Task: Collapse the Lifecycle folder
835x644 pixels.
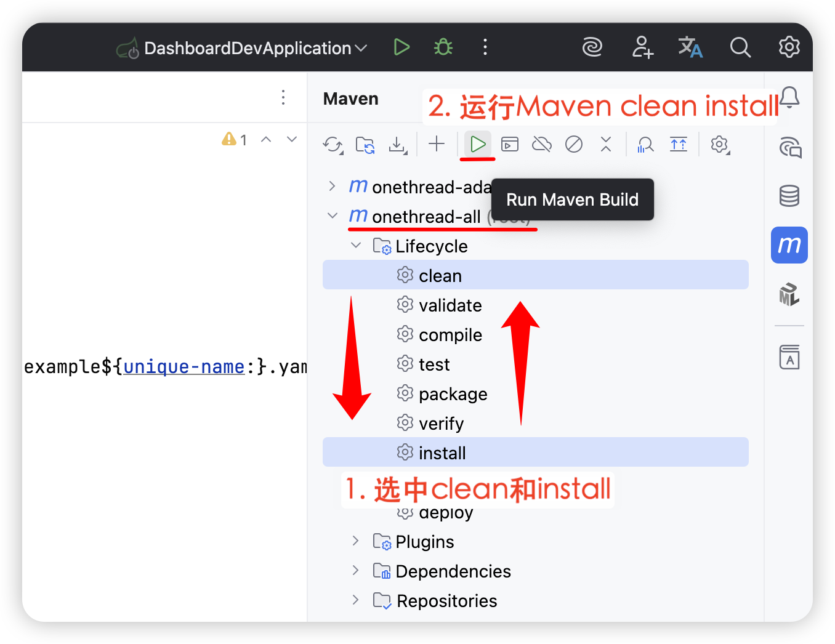Action: coord(356,245)
